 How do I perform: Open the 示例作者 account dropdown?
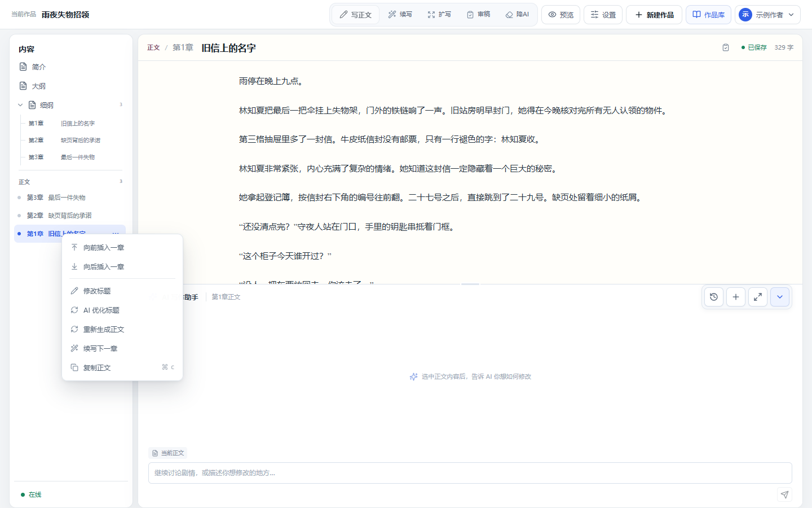click(x=767, y=15)
